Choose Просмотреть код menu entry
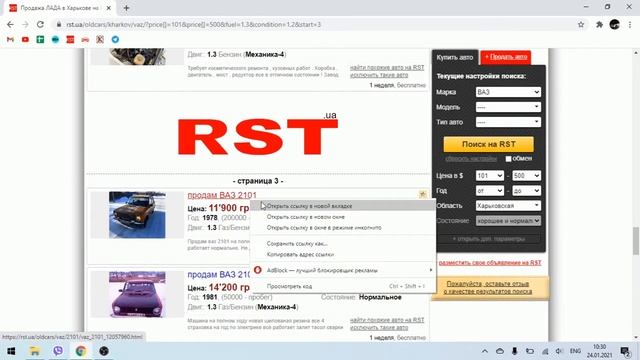This screenshot has height=360, width=640. click(x=343, y=287)
